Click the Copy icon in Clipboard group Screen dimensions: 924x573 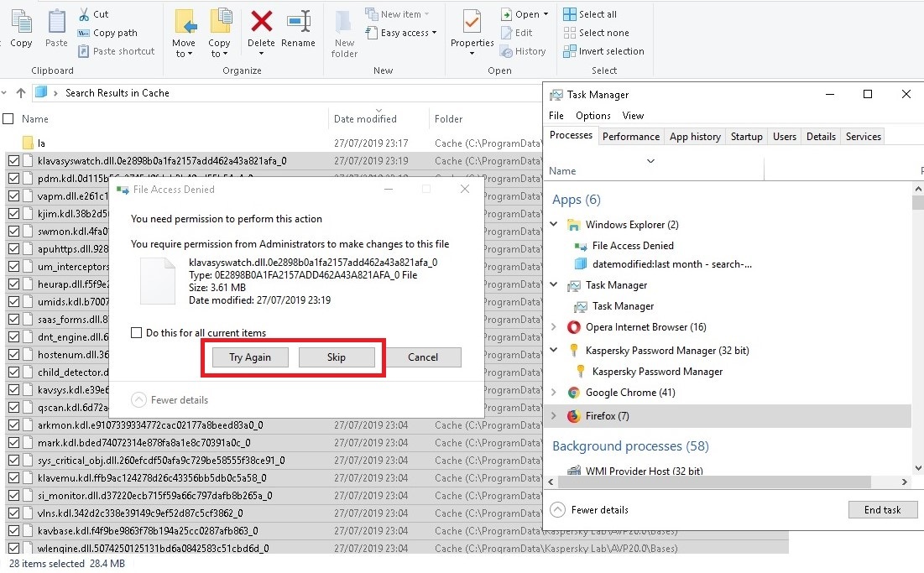tap(22, 23)
